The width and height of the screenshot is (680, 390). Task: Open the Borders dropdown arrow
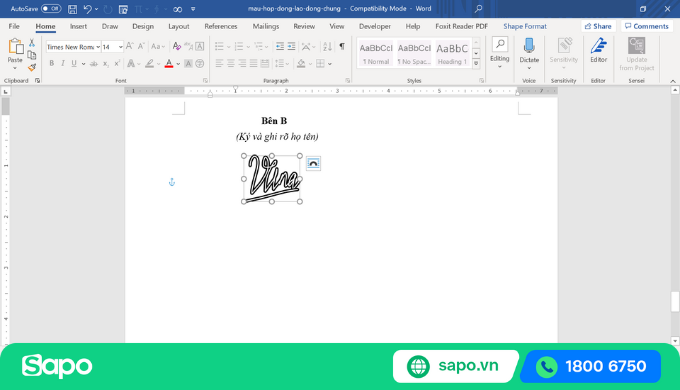(330, 64)
